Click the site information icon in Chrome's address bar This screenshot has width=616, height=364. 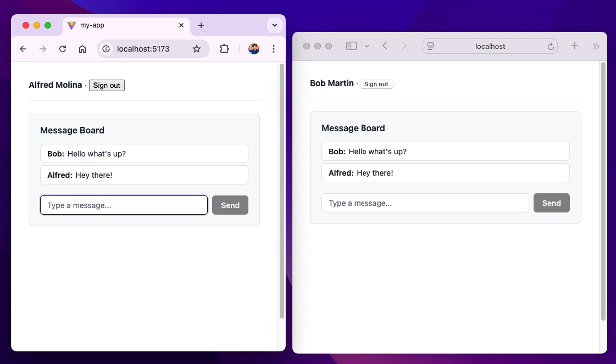click(x=106, y=49)
